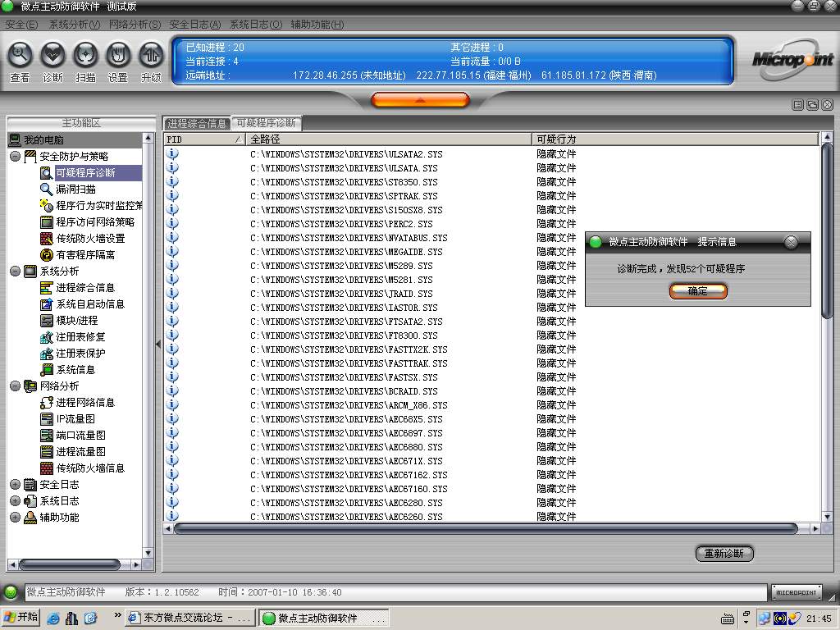Screen dimensions: 840x630
Task: Open the 安全日志(A) menu
Action: (x=195, y=24)
